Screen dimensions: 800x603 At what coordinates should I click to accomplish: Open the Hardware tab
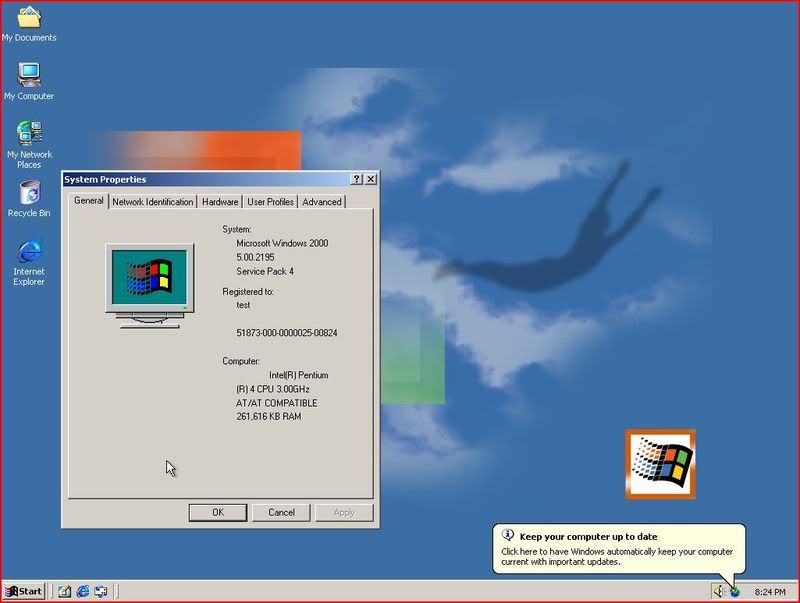pos(220,202)
